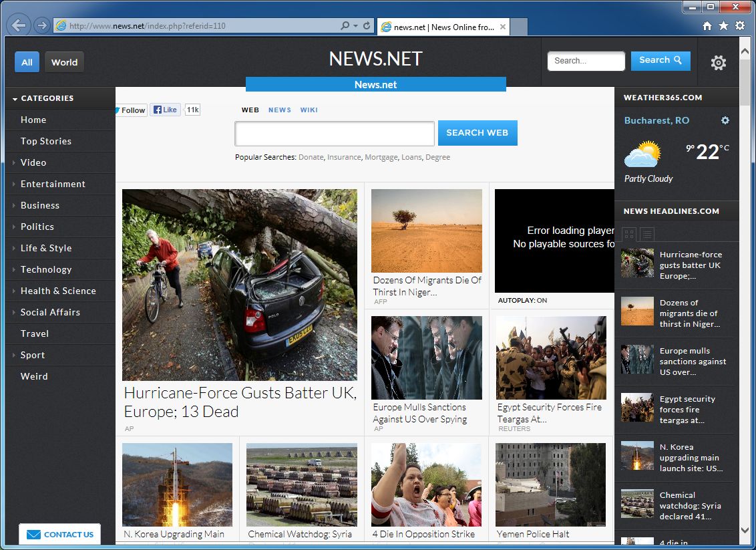Open weather settings gear next to Bucharest
The height and width of the screenshot is (550, 756).
(725, 120)
